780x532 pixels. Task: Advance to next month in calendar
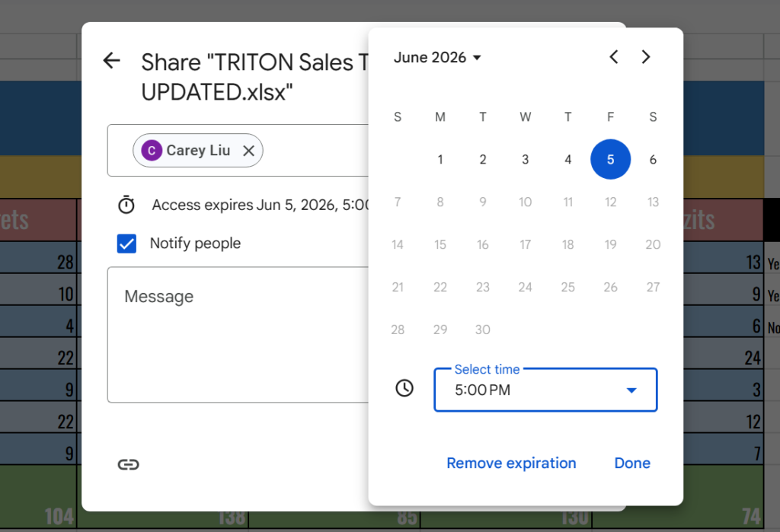point(646,57)
